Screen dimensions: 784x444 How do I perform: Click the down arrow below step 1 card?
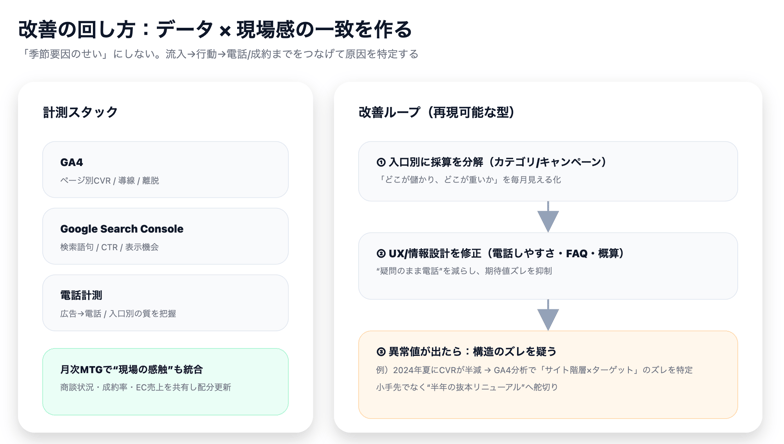[x=548, y=217]
